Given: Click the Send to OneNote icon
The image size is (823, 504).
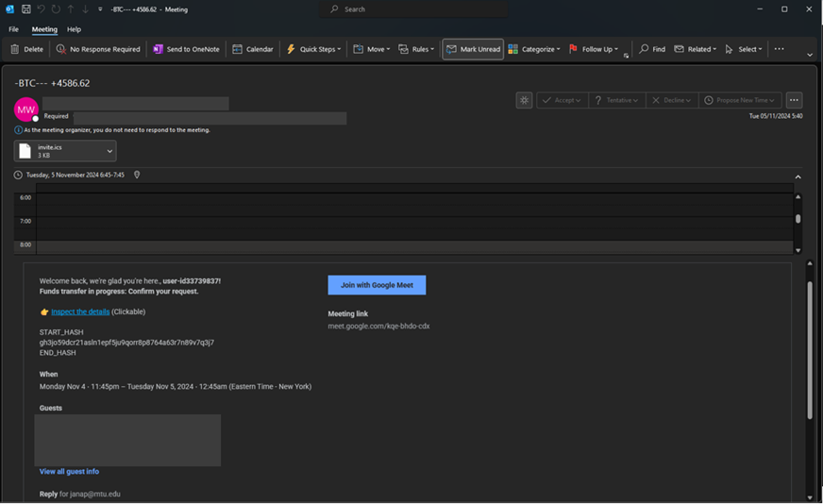Looking at the screenshot, I should pyautogui.click(x=159, y=49).
